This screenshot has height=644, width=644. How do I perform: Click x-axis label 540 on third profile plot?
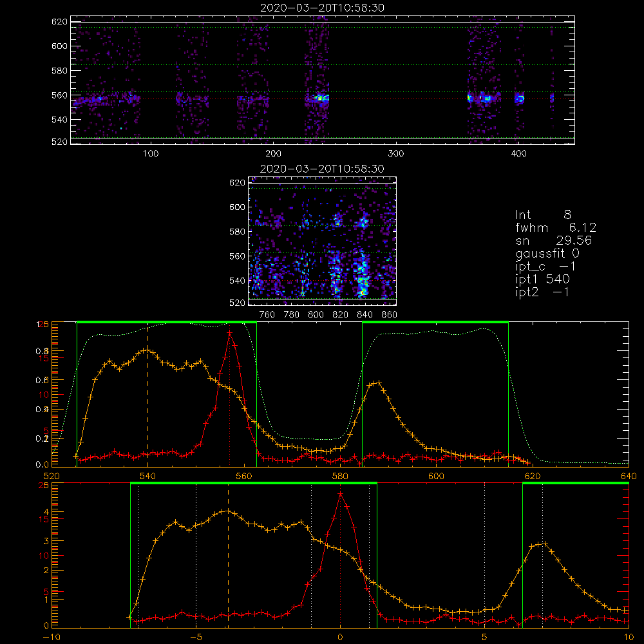(x=148, y=477)
